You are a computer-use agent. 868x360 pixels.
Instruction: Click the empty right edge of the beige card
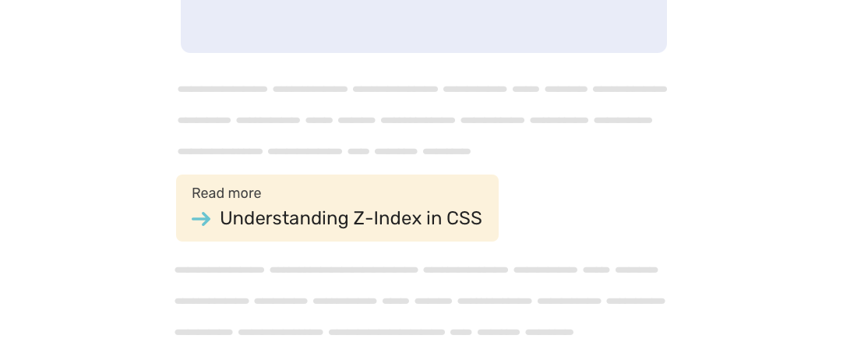[x=490, y=208]
